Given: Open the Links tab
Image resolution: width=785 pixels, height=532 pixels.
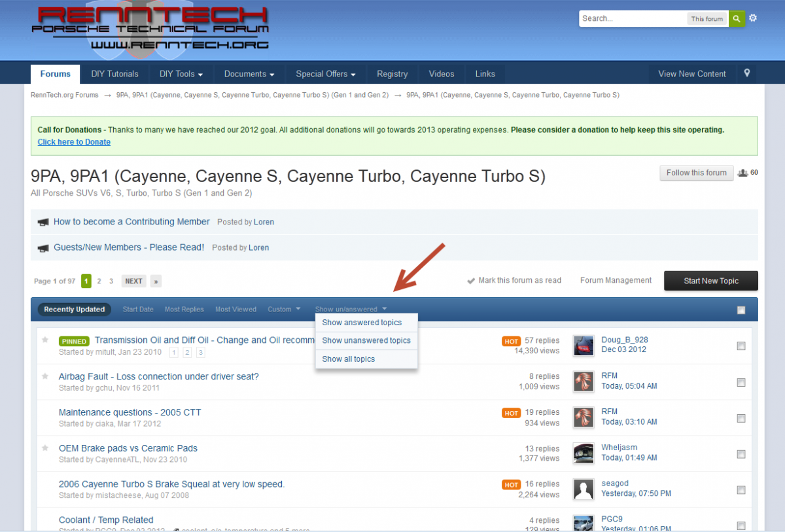Looking at the screenshot, I should click(x=485, y=74).
